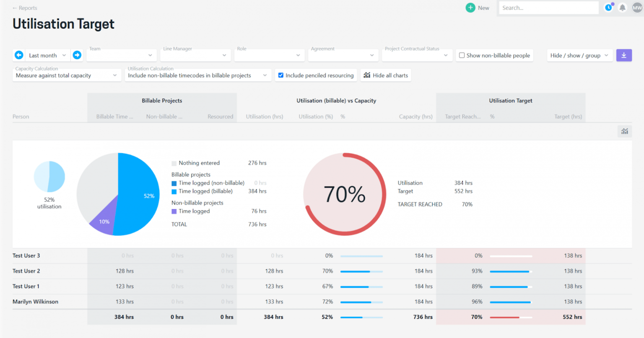This screenshot has height=338, width=644.
Task: Navigate back to Reports
Action: (25, 8)
